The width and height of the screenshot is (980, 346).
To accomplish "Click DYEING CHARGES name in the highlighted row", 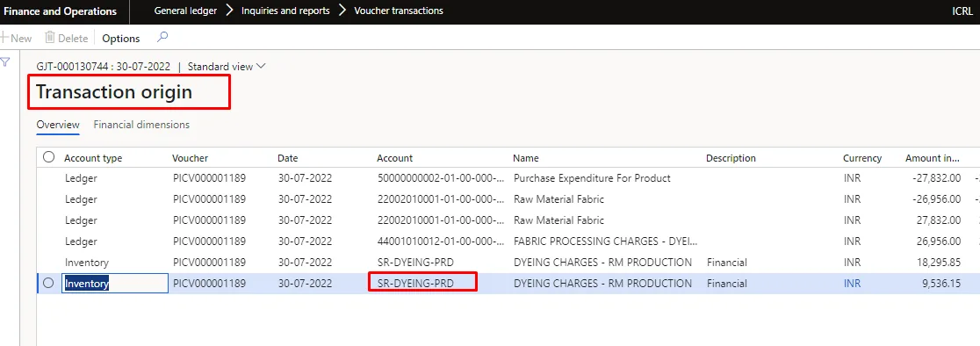I will click(602, 284).
